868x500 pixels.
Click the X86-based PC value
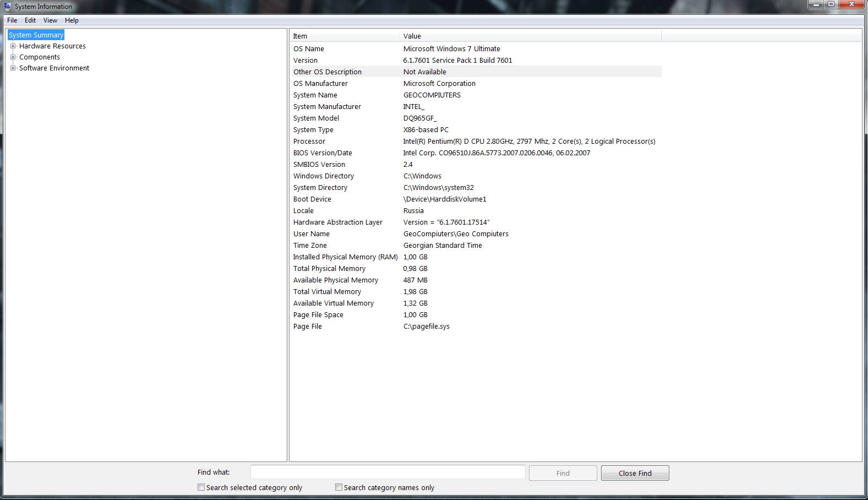(426, 130)
